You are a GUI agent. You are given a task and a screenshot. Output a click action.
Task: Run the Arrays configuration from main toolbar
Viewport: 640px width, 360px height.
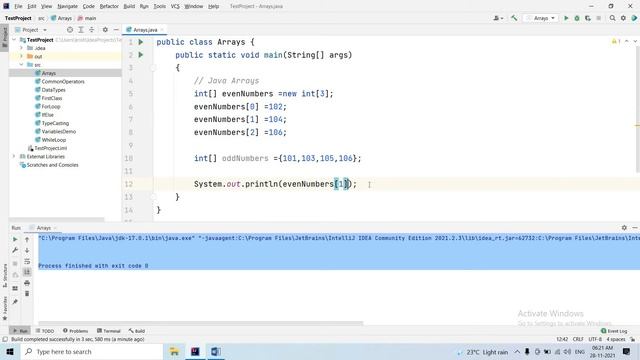(x=566, y=18)
